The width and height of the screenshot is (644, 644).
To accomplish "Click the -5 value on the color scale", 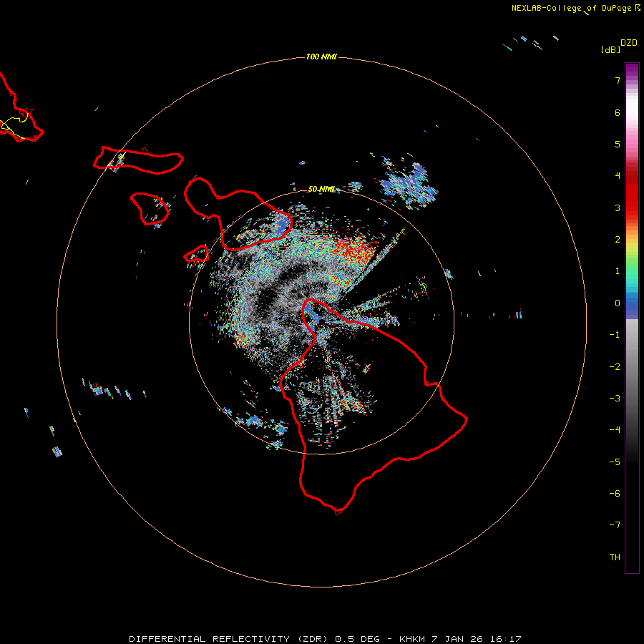I will click(x=615, y=462).
